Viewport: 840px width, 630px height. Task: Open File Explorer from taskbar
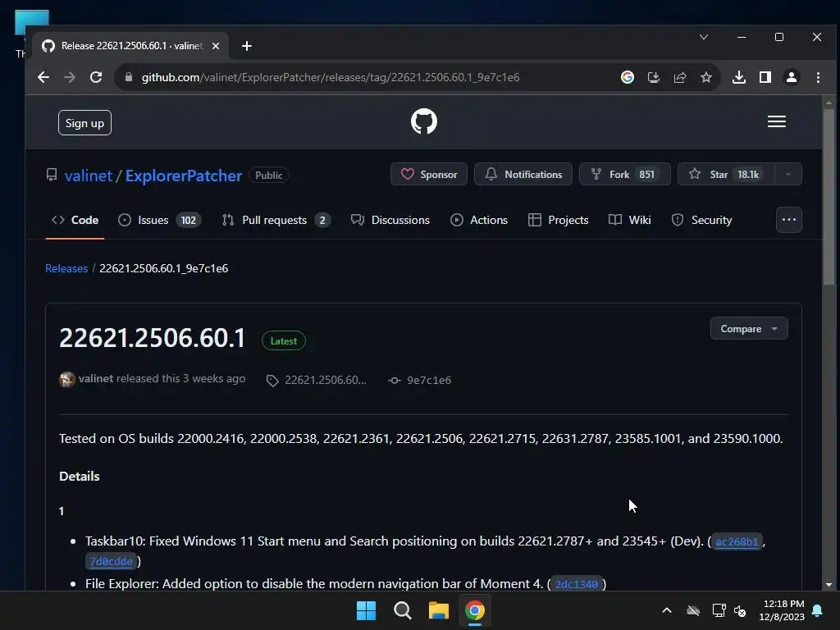pyautogui.click(x=439, y=610)
